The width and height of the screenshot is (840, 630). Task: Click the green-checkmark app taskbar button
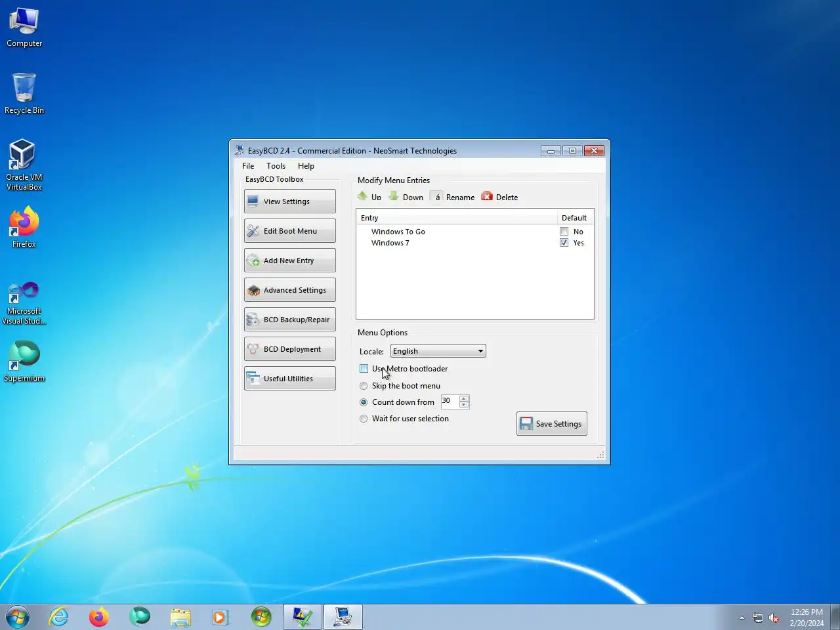coord(303,617)
